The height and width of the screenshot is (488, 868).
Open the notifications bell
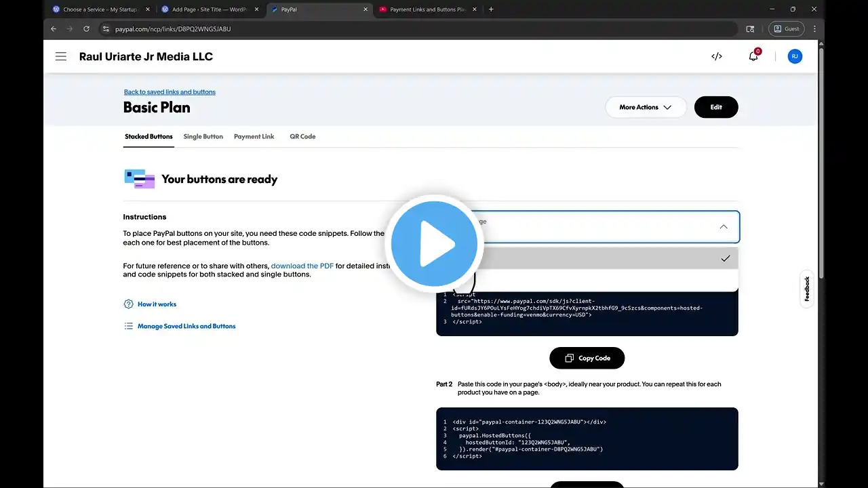(753, 56)
